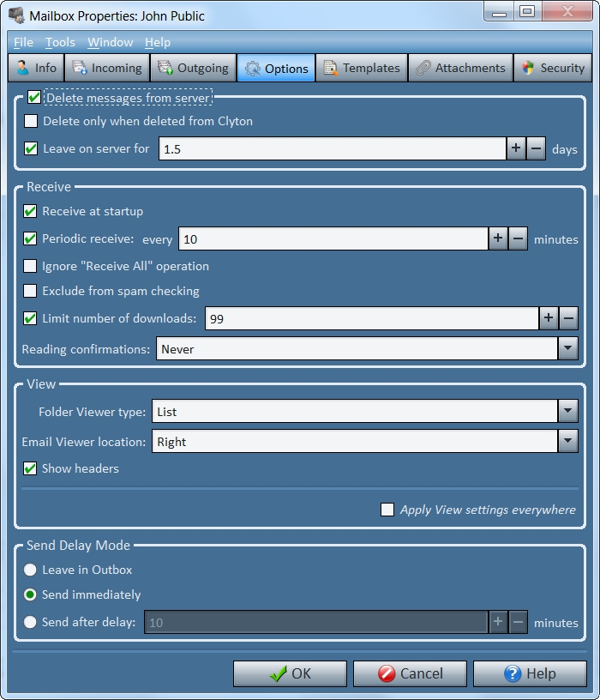Viewport: 600px width, 700px height.
Task: Increase Leave on server days with plus
Action: 516,148
